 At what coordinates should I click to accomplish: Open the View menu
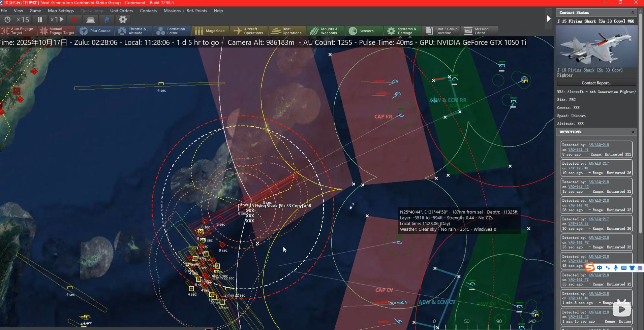coord(18,11)
